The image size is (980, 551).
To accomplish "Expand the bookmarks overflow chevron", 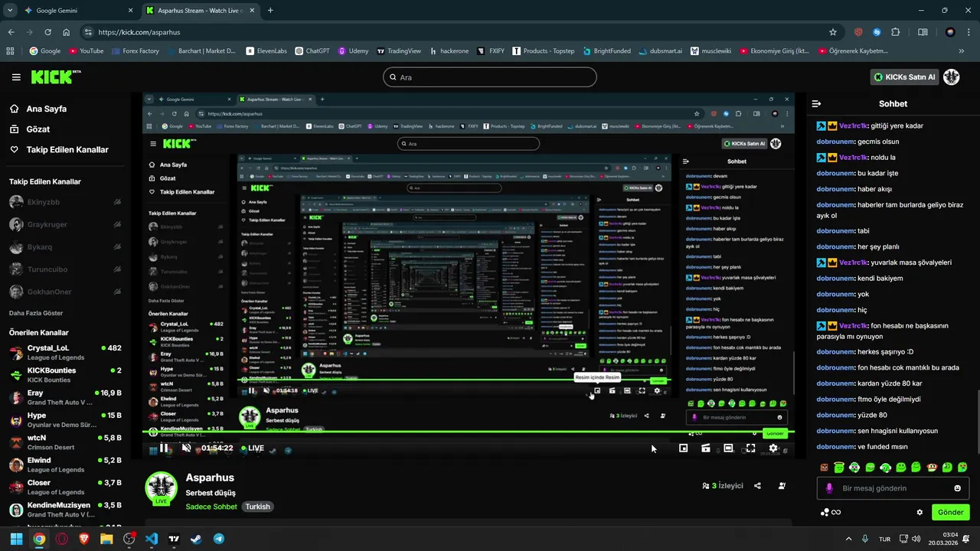I will point(962,51).
